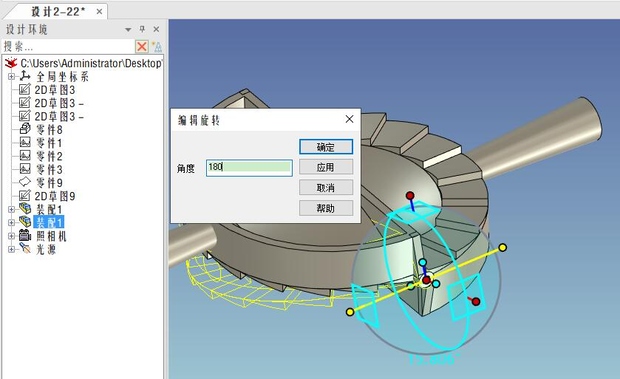The image size is (620, 379).
Task: Click the 应用 button
Action: pos(326,167)
